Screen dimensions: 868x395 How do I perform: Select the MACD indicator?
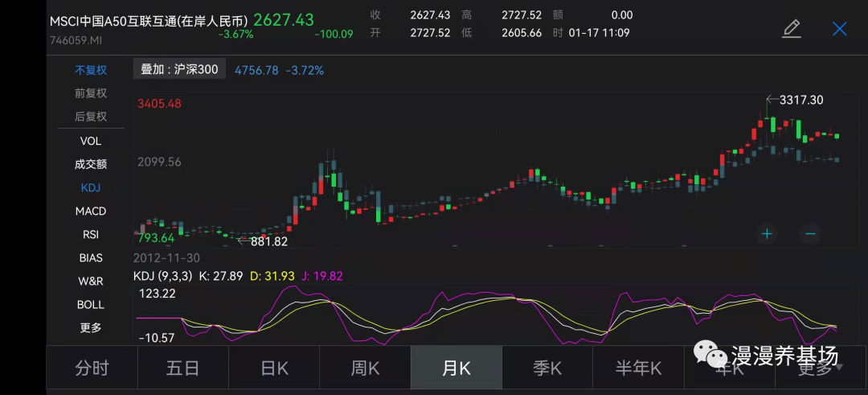coord(91,211)
